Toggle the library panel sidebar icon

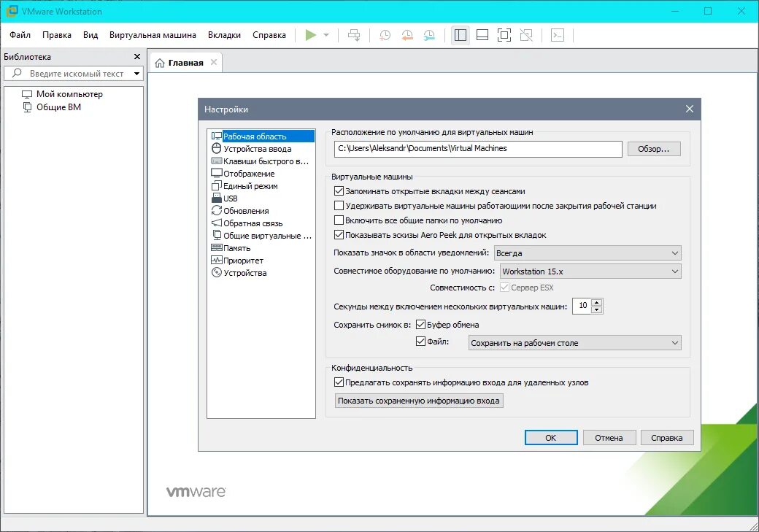pyautogui.click(x=461, y=34)
